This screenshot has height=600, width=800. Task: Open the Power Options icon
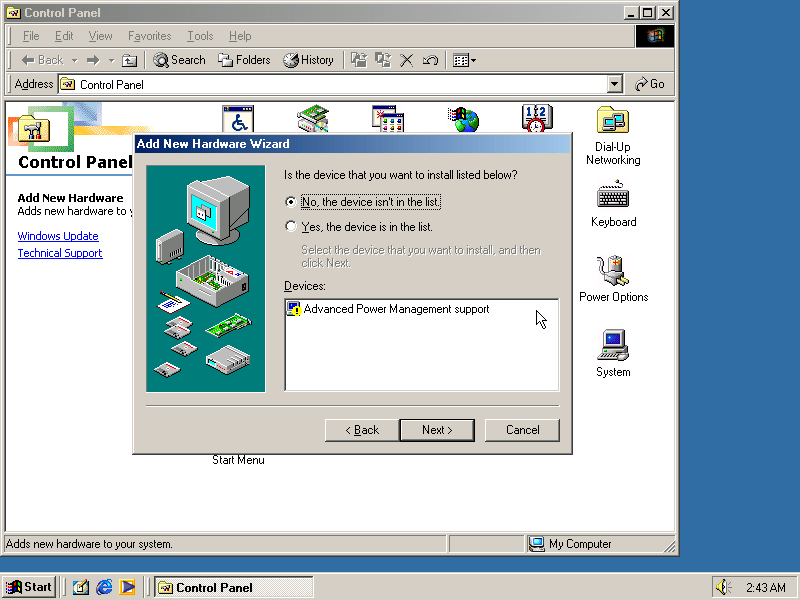(x=613, y=270)
